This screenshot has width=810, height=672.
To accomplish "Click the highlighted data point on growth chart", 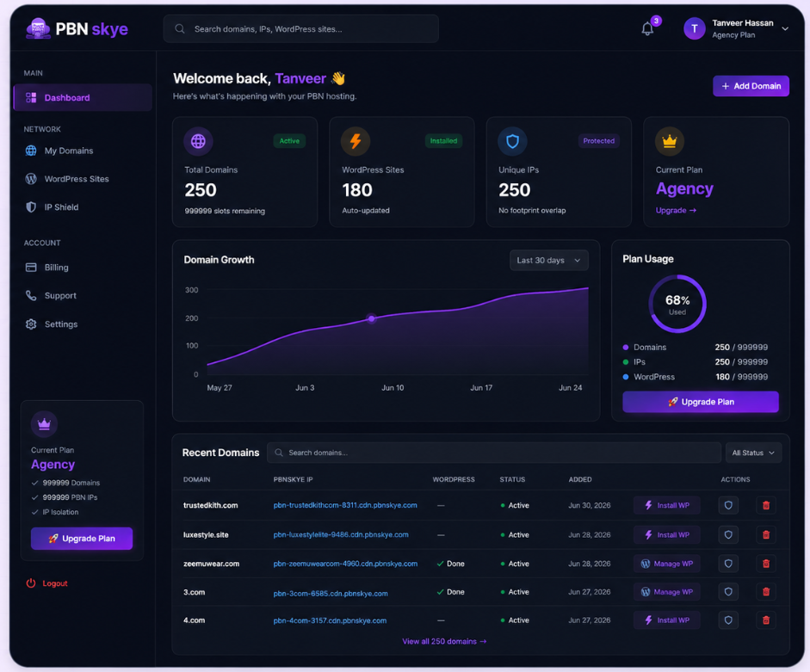I will [371, 318].
